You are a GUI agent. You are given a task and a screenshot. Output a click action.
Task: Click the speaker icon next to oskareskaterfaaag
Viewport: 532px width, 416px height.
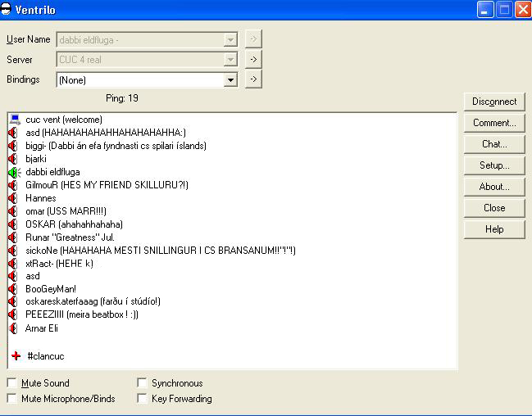13,301
